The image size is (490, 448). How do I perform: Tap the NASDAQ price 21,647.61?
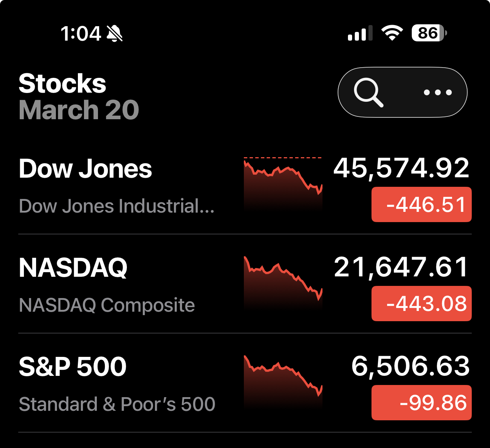pos(401,267)
